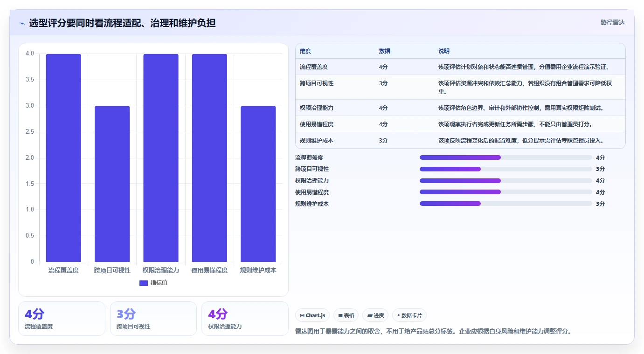The image size is (644, 354).
Task: Click the 4分 value in 使用易懂程度 table row
Action: point(383,124)
